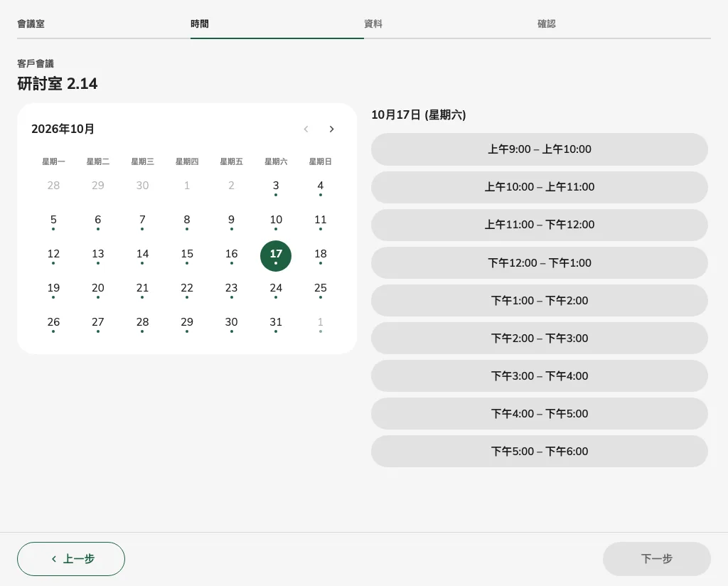The image size is (728, 586).
Task: Select time slot 上午9:00 – 上午10:00
Action: 540,149
